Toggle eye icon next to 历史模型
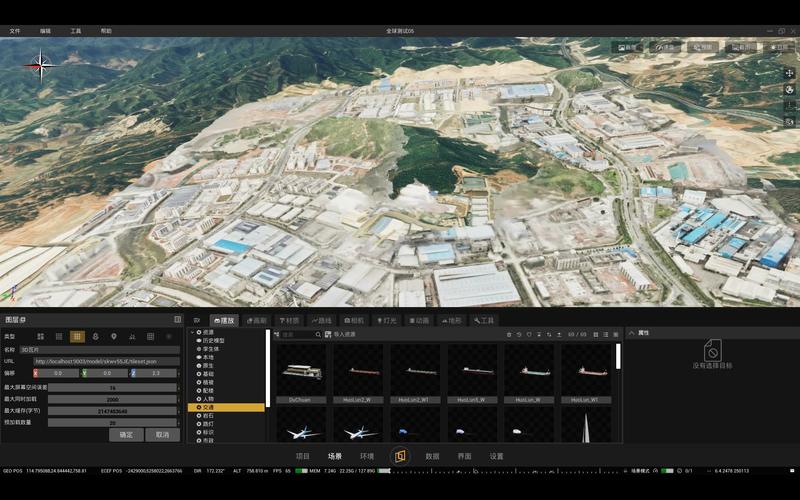 [x=199, y=340]
